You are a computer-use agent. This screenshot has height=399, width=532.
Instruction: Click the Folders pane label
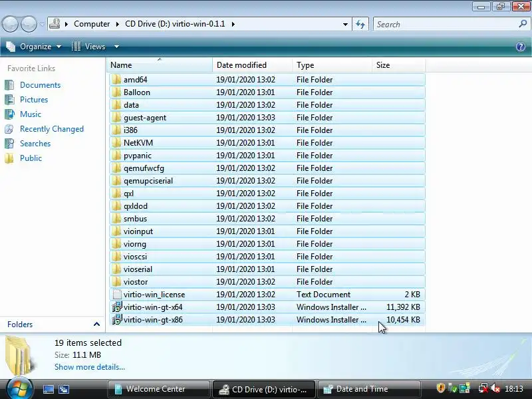coord(20,325)
